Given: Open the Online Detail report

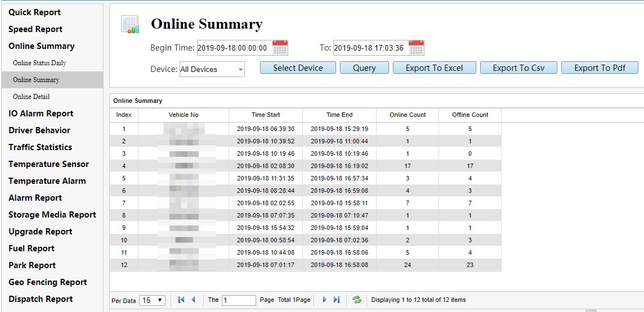Looking at the screenshot, I should [31, 97].
